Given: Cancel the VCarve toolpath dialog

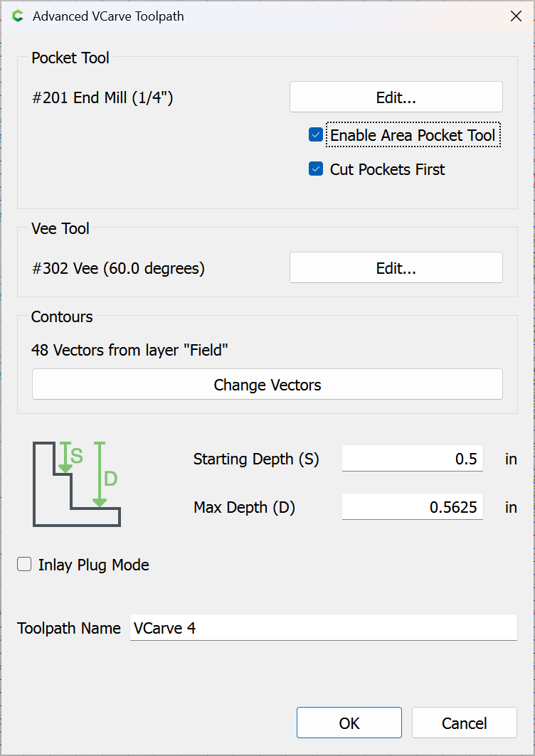Looking at the screenshot, I should (464, 723).
